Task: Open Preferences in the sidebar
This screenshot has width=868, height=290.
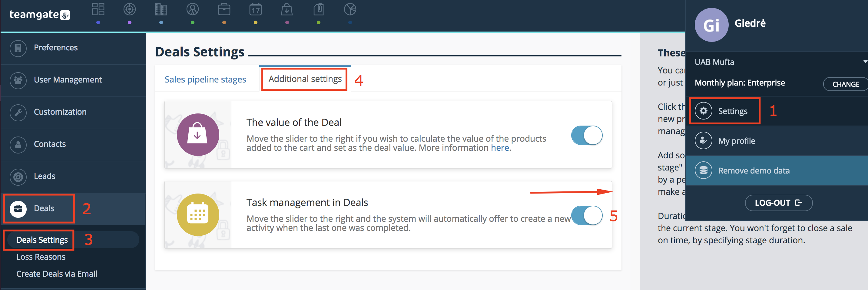Action: [x=73, y=48]
